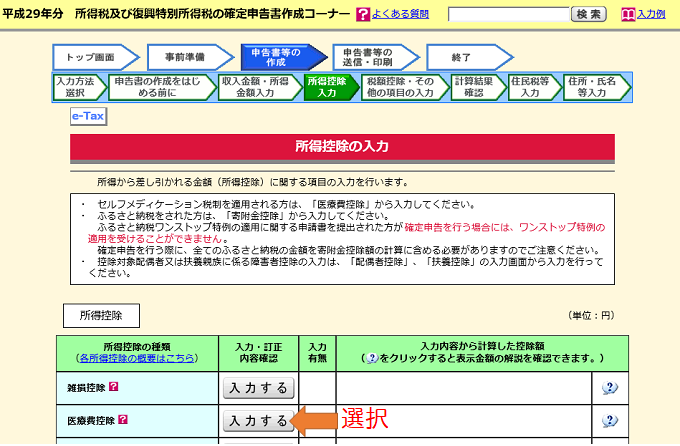Screen dimensions: 680x446
Task: Select 住所・氏名等入力 sub-step
Action: (x=597, y=87)
